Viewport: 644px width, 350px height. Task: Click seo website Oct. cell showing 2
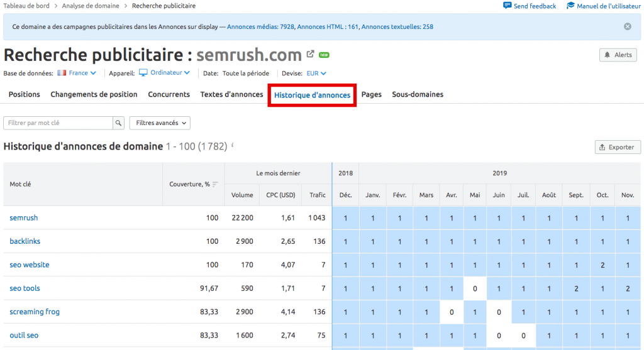pyautogui.click(x=602, y=265)
